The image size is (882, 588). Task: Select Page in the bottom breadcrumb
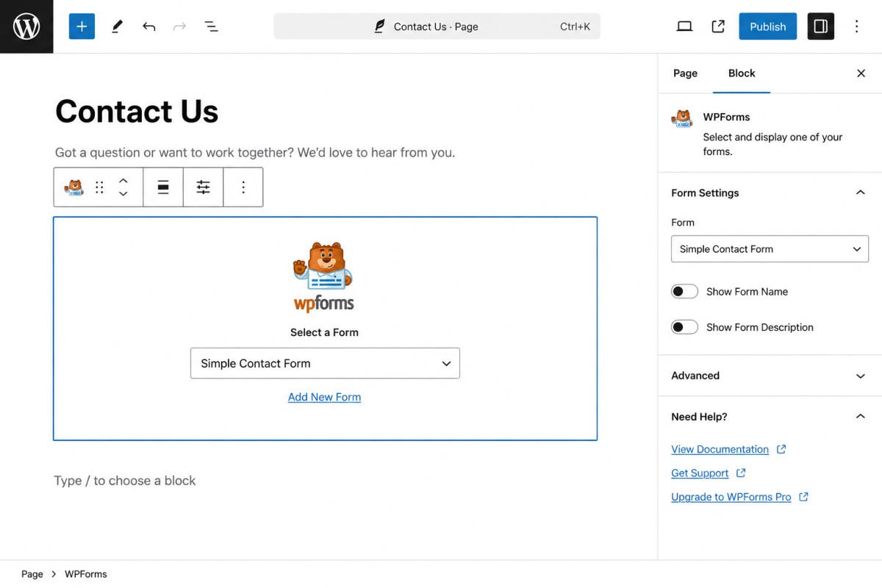pyautogui.click(x=32, y=574)
